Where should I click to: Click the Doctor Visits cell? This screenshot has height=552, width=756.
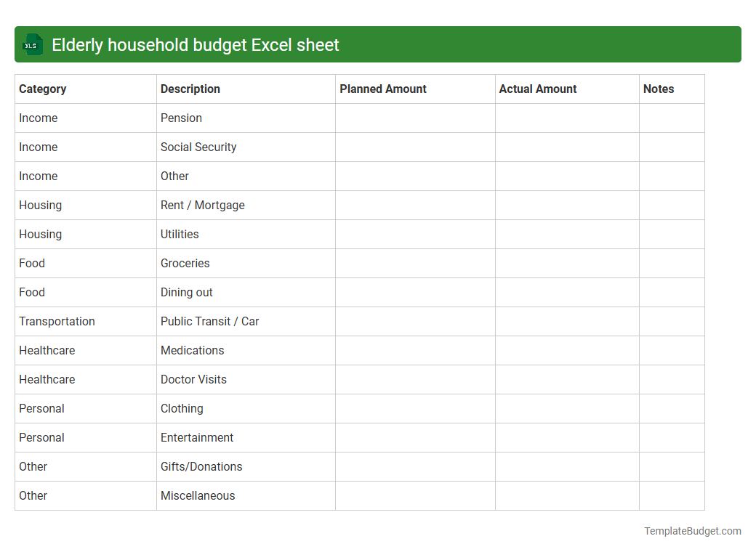[x=193, y=379]
